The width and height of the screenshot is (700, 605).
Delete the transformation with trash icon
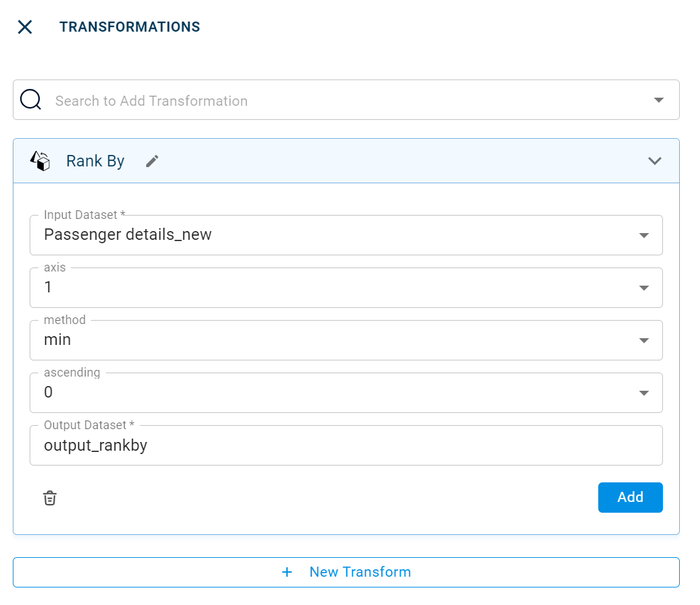pos(50,498)
